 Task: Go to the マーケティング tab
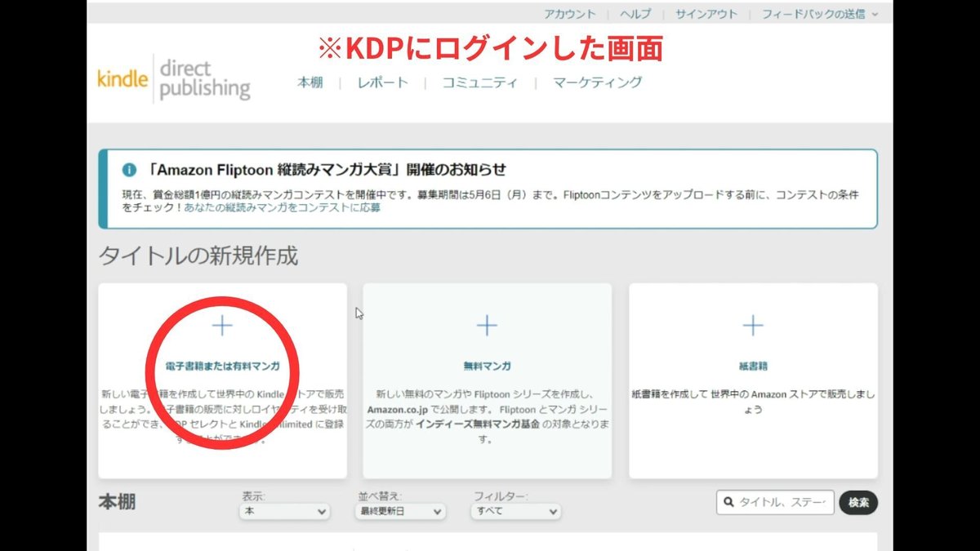tap(597, 82)
